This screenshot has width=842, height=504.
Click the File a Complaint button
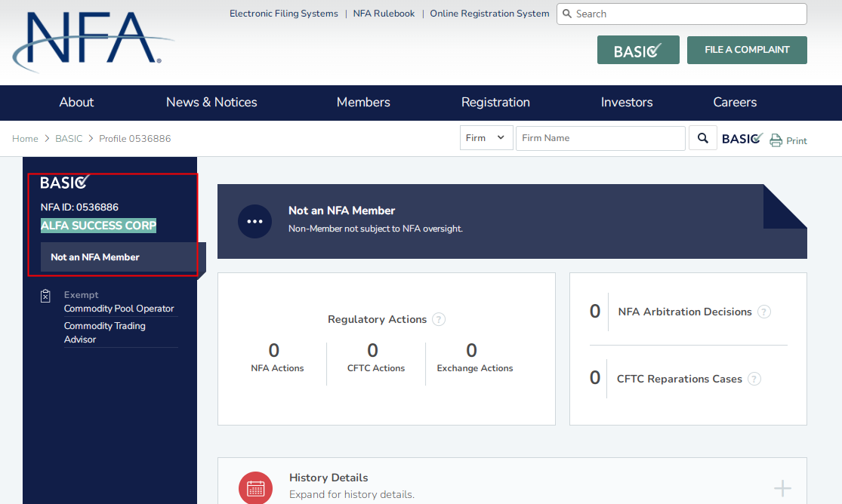[x=747, y=50]
